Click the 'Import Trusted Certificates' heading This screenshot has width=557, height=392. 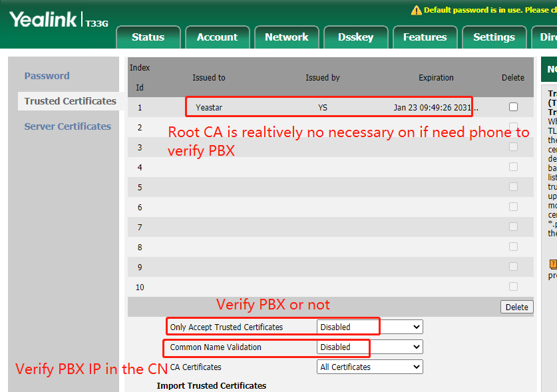(x=212, y=385)
